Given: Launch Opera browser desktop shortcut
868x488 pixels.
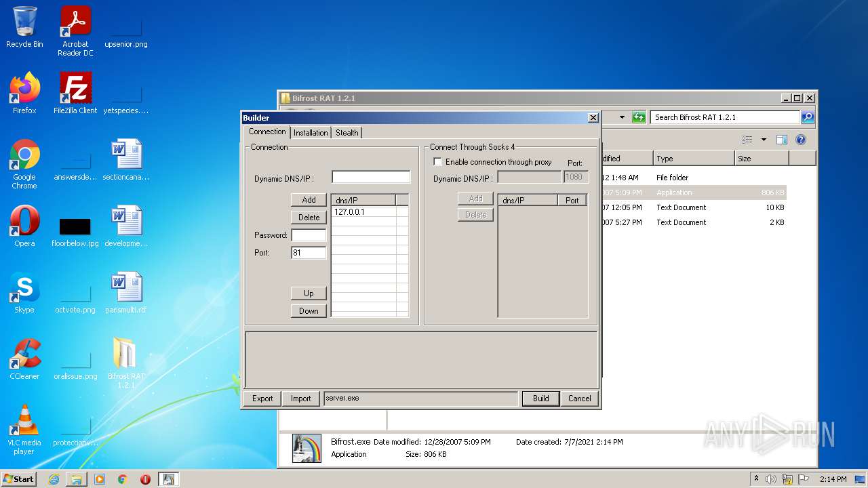Looking at the screenshot, I should (24, 226).
